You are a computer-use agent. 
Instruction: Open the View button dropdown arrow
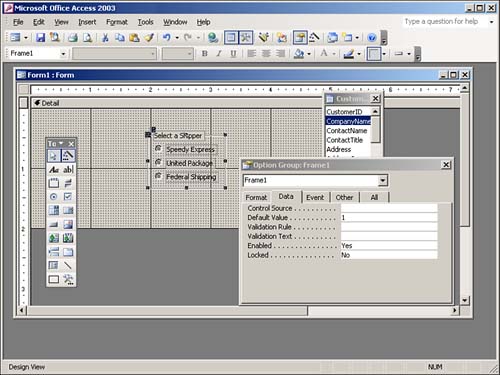click(x=26, y=37)
